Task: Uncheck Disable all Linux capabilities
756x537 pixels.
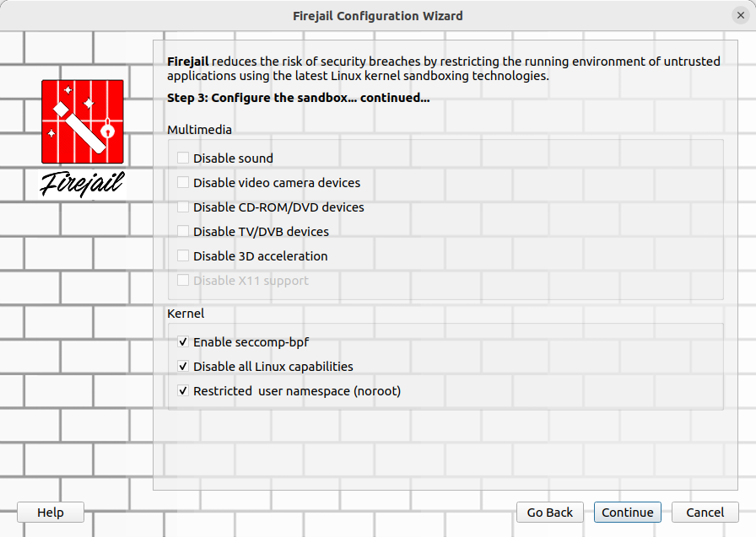Action: pyautogui.click(x=183, y=367)
